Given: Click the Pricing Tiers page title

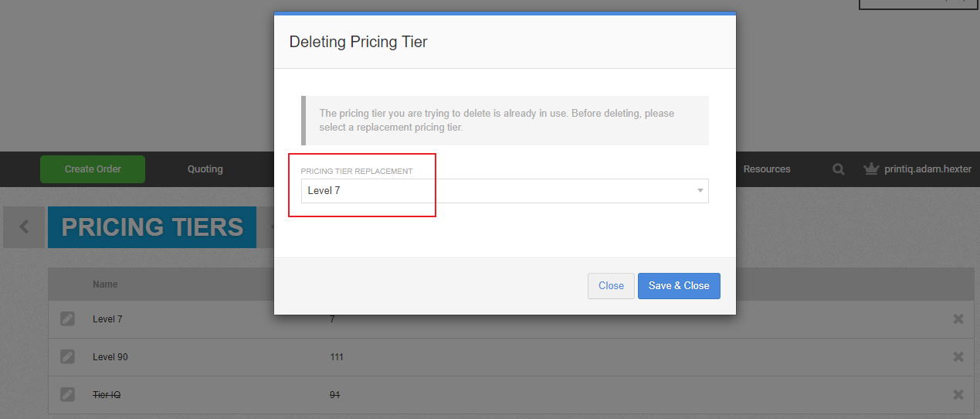Looking at the screenshot, I should (x=152, y=227).
